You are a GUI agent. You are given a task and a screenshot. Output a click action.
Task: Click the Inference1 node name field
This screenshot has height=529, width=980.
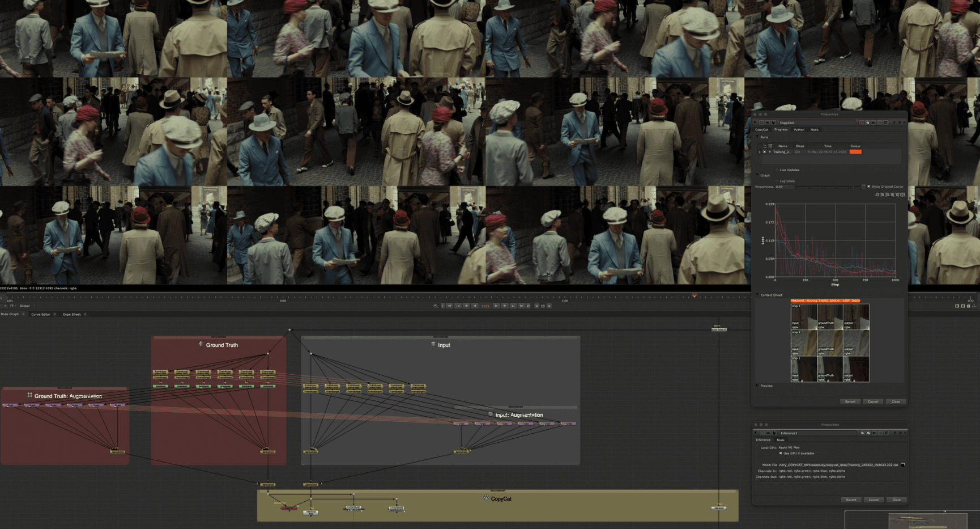pyautogui.click(x=818, y=433)
